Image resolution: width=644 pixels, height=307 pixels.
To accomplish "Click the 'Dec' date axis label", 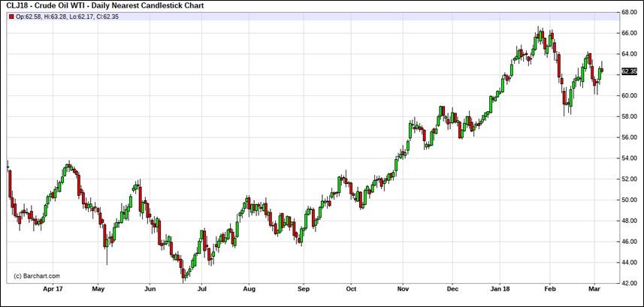I will (x=452, y=289).
